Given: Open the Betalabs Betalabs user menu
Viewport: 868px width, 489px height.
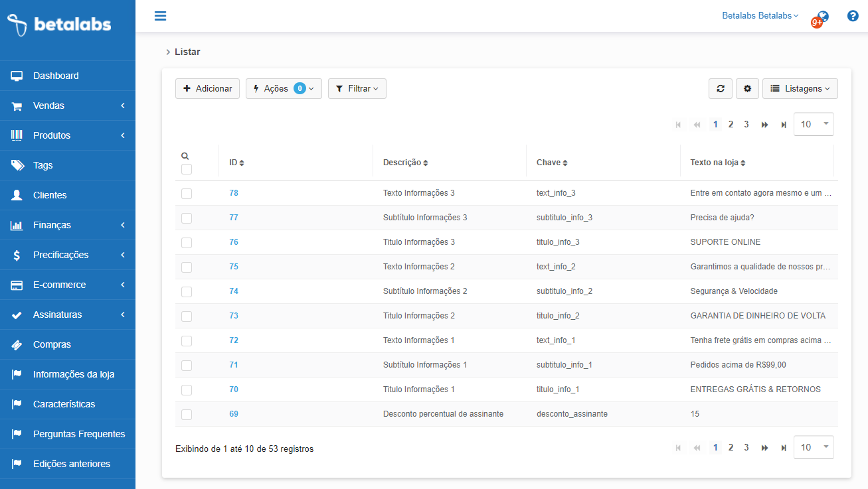Looking at the screenshot, I should coord(760,16).
